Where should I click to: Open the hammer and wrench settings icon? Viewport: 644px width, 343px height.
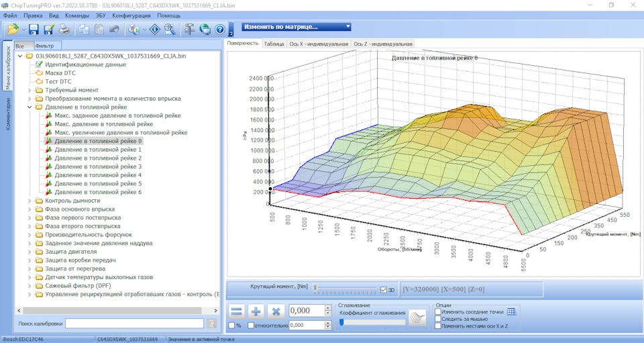[x=189, y=29]
